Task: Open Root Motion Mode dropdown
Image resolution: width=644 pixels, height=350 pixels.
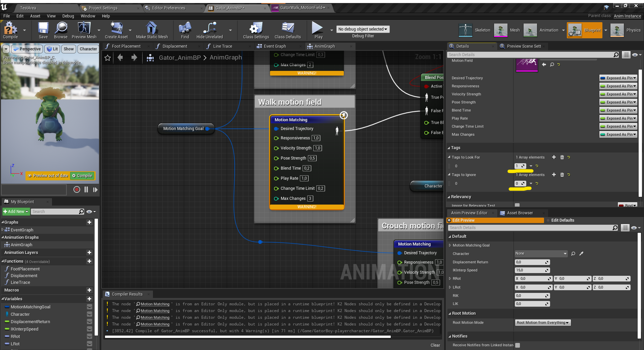Action: pos(543,322)
